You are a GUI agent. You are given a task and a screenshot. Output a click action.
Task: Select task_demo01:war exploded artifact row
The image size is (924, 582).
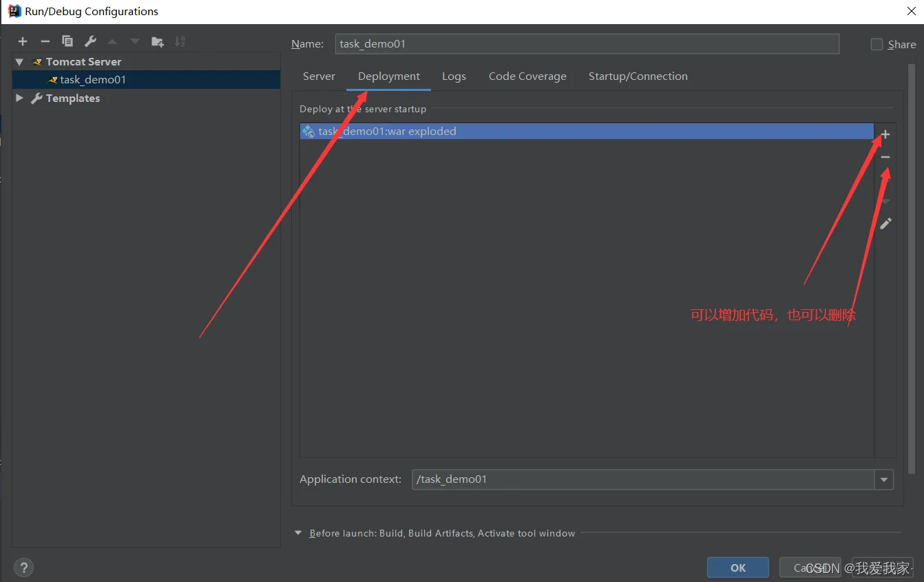click(x=587, y=132)
